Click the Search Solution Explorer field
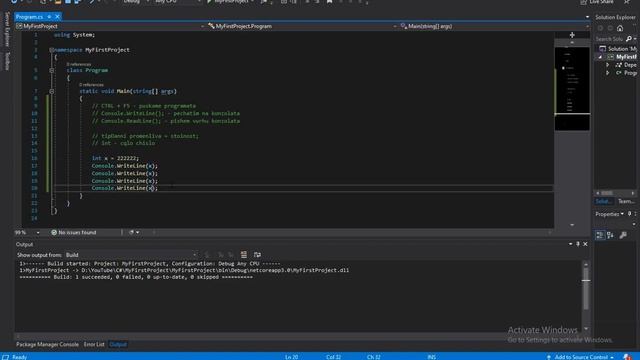The image size is (640, 360). [x=609, y=39]
